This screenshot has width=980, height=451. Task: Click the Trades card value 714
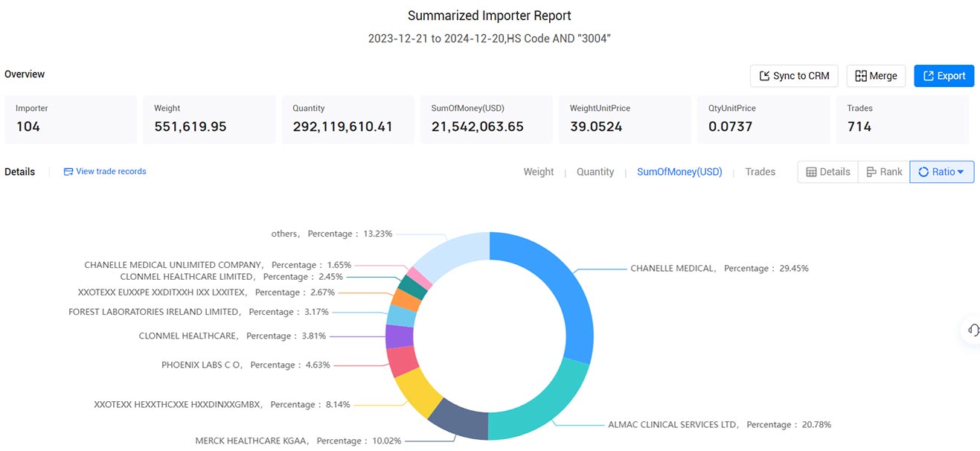pyautogui.click(x=859, y=127)
